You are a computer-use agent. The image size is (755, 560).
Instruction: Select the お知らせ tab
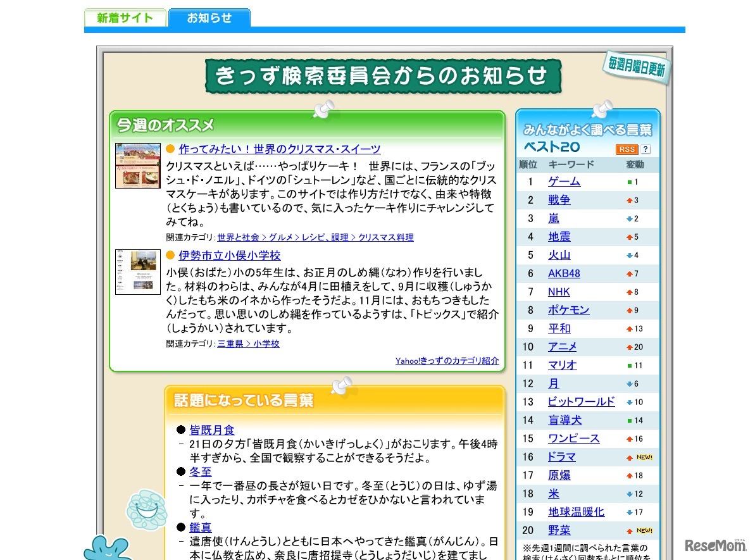[209, 18]
